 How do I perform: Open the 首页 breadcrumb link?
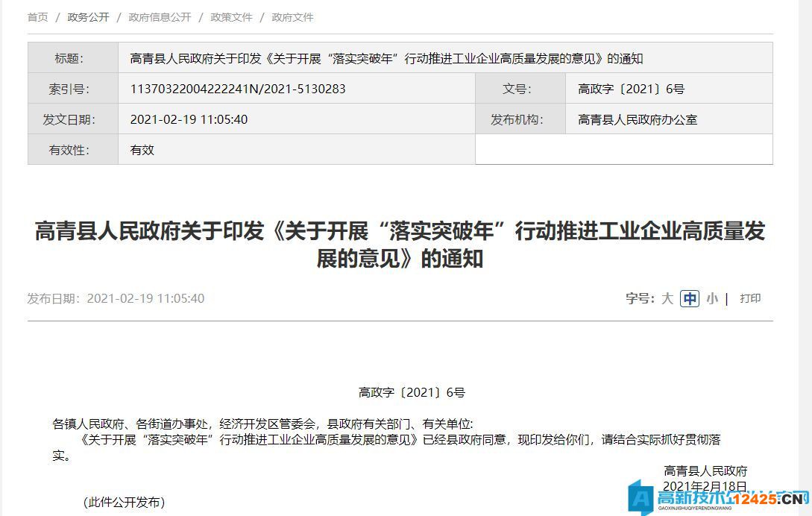click(x=37, y=17)
